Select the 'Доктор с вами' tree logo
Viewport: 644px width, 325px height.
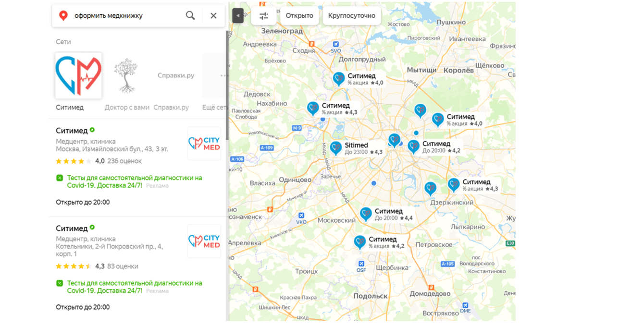pos(125,75)
